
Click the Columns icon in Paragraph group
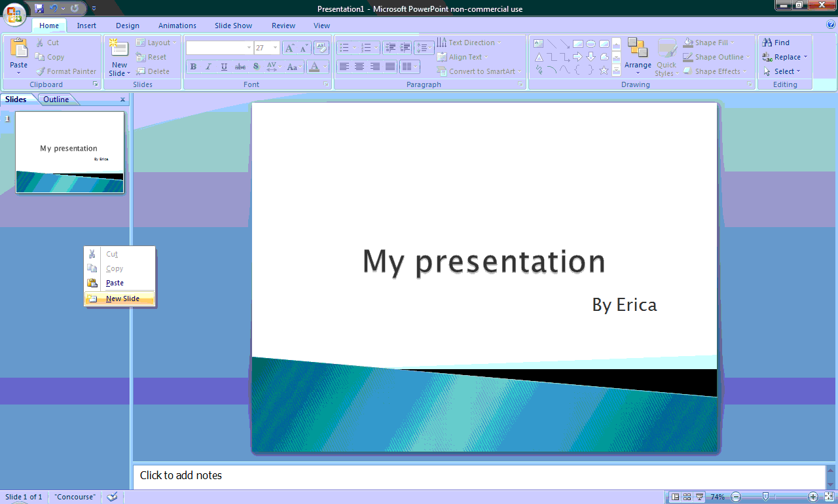pyautogui.click(x=410, y=66)
